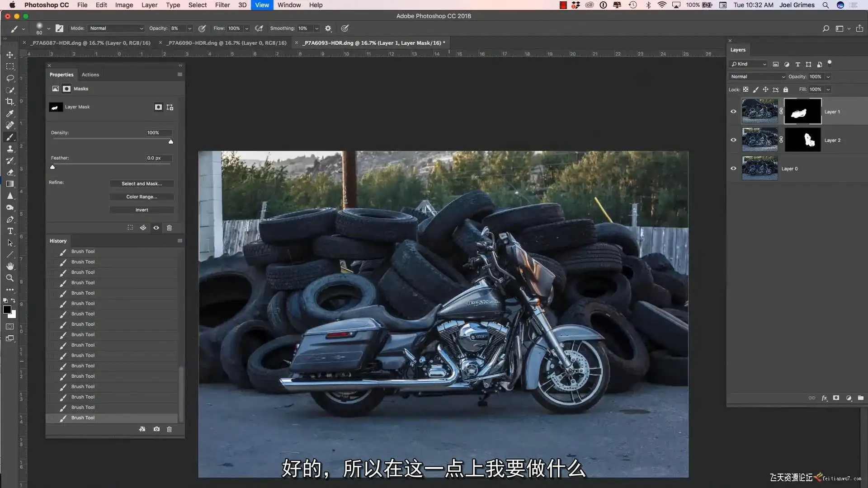Select the Horizontal Type tool

10,231
